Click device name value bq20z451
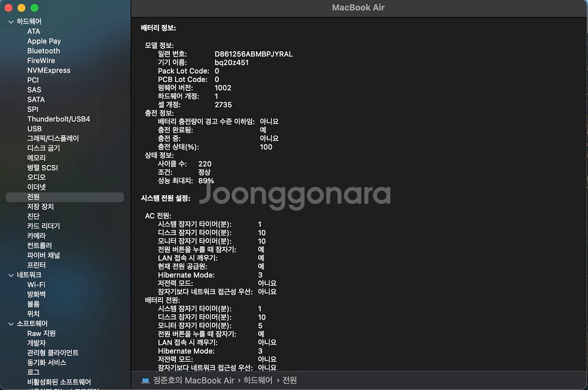Viewport: 588px width, 390px height. tap(231, 63)
